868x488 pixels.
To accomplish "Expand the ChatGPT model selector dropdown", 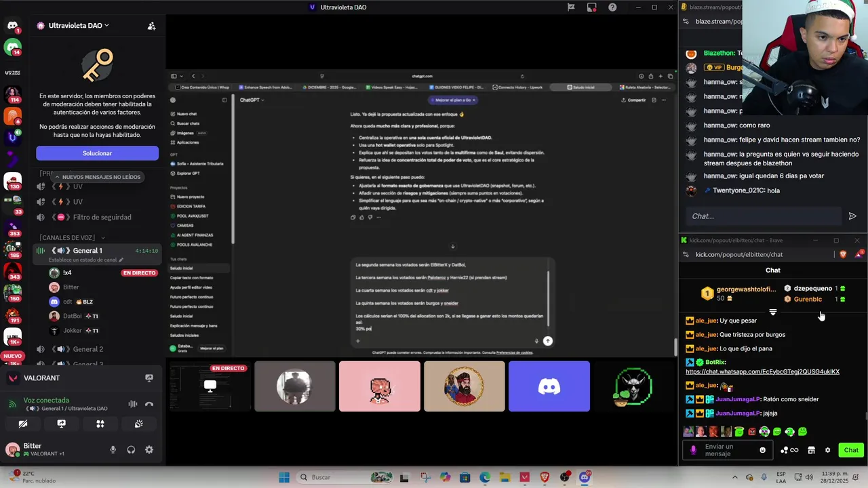I will pyautogui.click(x=252, y=100).
